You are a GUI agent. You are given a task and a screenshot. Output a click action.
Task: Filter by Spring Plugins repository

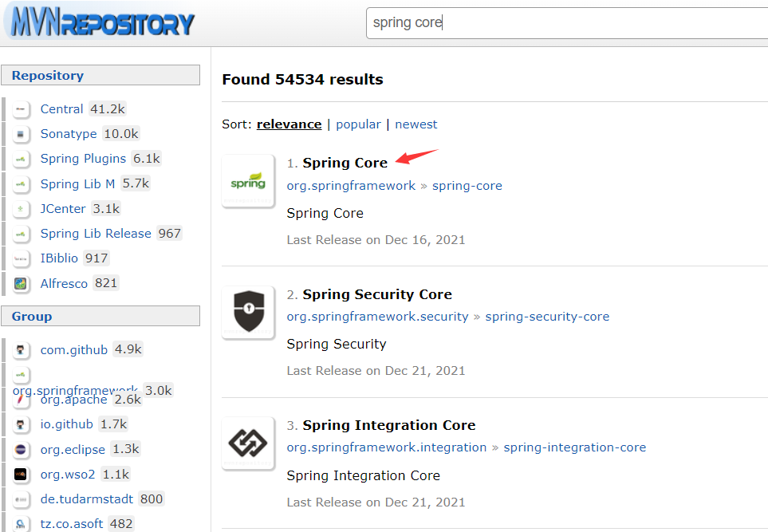pos(83,159)
